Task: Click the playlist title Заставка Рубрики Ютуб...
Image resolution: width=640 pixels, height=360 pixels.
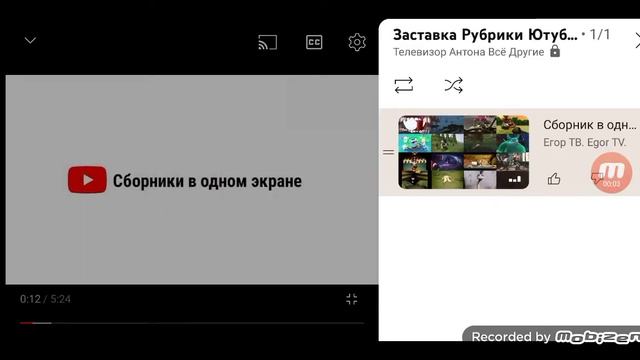Action: (x=485, y=35)
